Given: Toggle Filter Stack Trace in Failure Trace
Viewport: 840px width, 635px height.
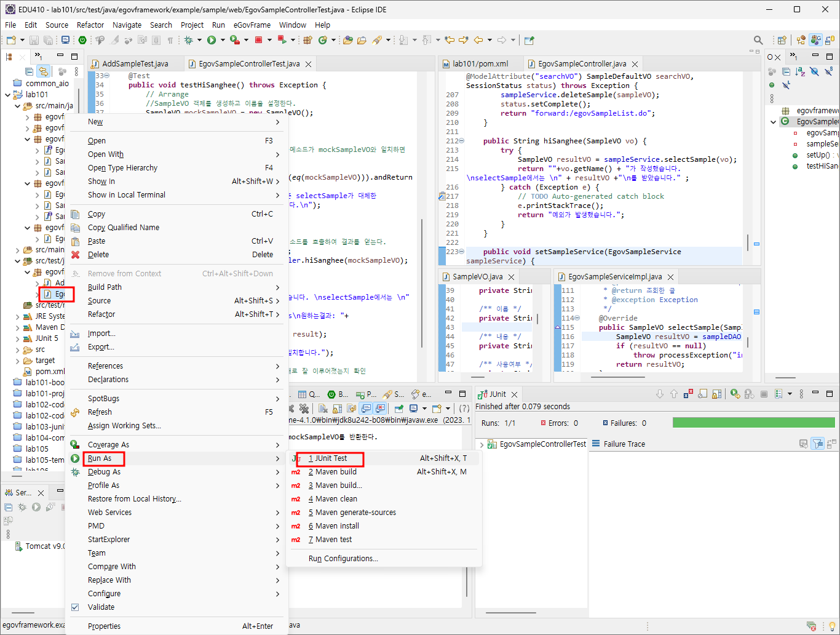Looking at the screenshot, I should coord(817,444).
